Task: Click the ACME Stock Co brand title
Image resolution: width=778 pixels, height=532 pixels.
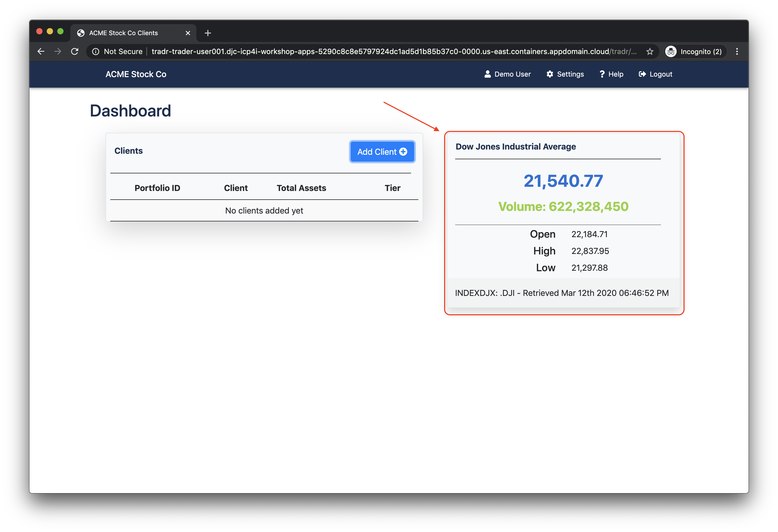Action: pos(136,74)
